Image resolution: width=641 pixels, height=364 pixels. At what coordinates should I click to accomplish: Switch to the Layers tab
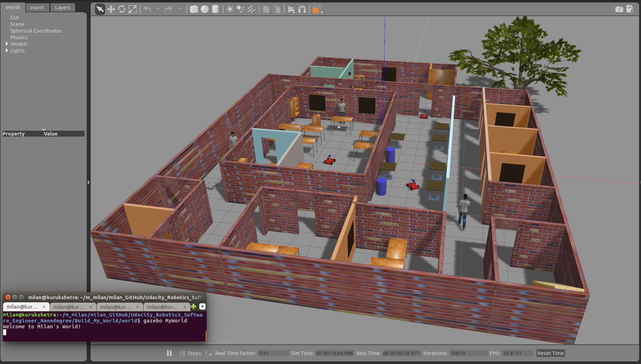pyautogui.click(x=63, y=8)
